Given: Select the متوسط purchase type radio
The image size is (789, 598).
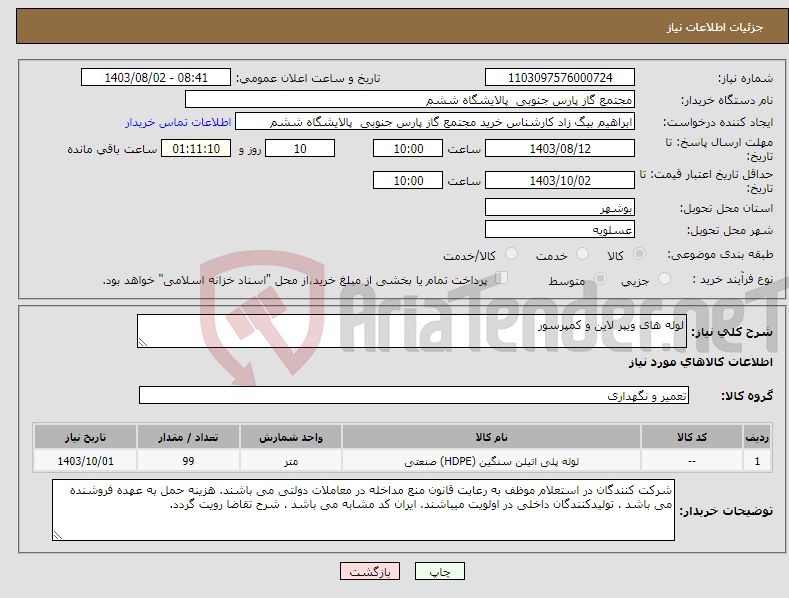Looking at the screenshot, I should 600,278.
